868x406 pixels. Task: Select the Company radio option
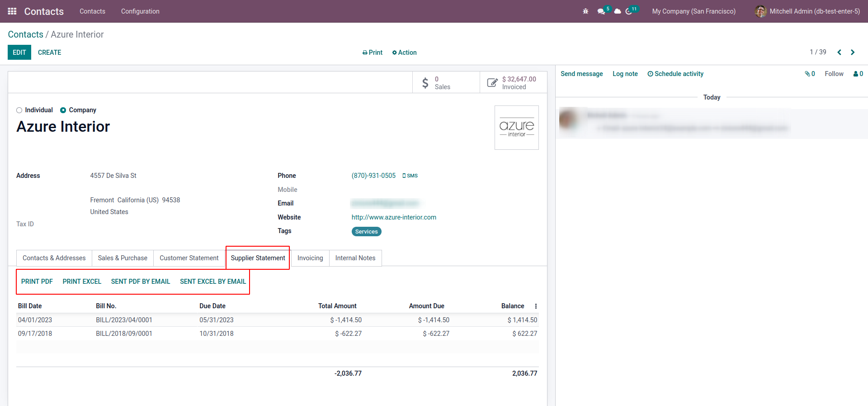click(x=63, y=110)
